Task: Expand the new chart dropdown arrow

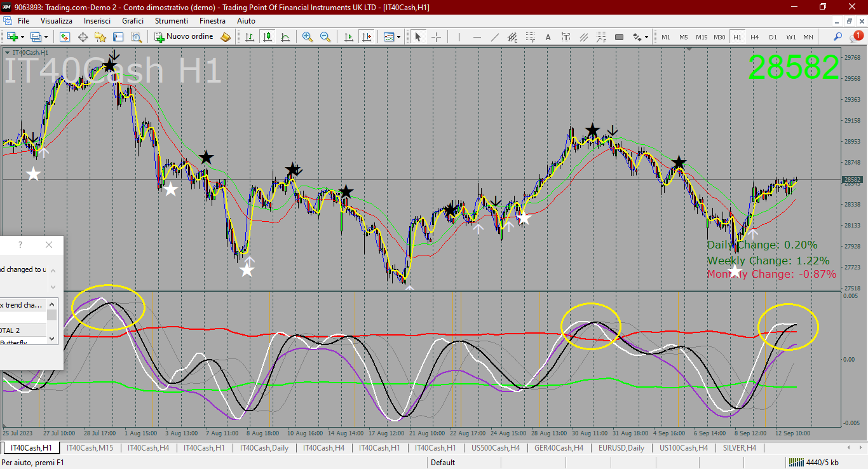Action: 22,37
